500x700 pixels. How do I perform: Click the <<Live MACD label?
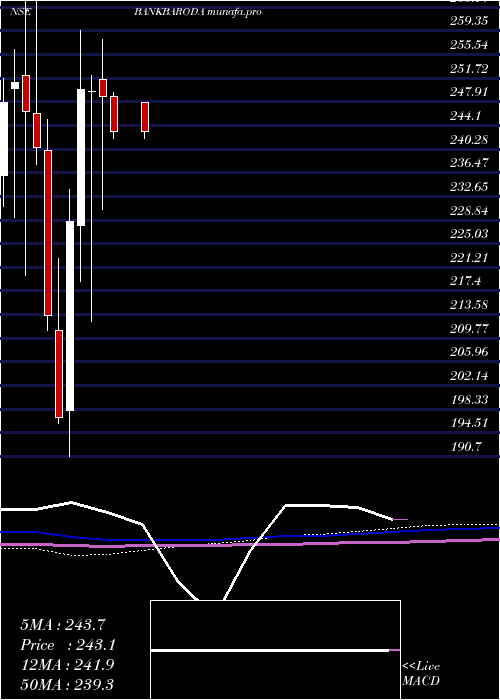click(421, 674)
